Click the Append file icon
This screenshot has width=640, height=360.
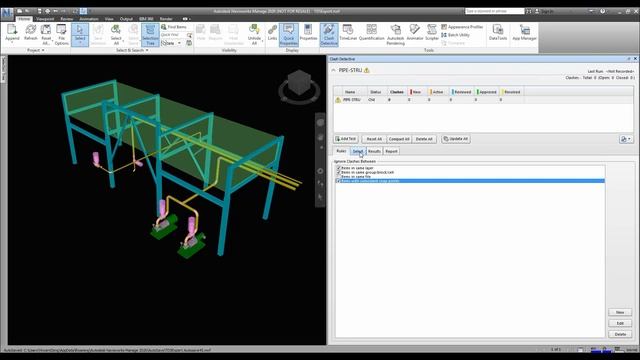pyautogui.click(x=12, y=29)
